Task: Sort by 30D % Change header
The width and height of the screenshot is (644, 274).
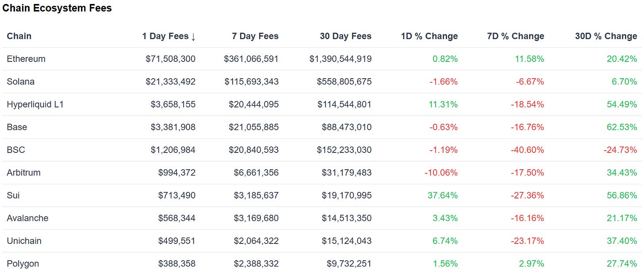Action: coord(606,36)
